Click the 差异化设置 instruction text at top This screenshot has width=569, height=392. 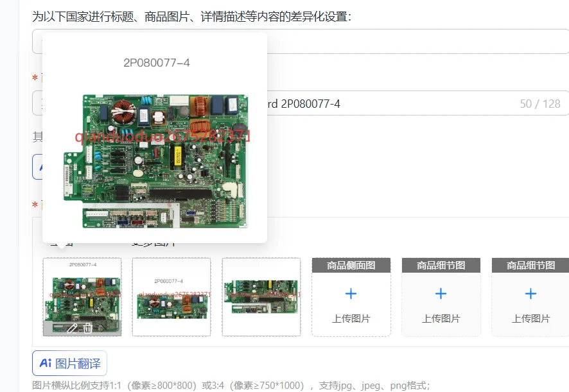point(191,16)
